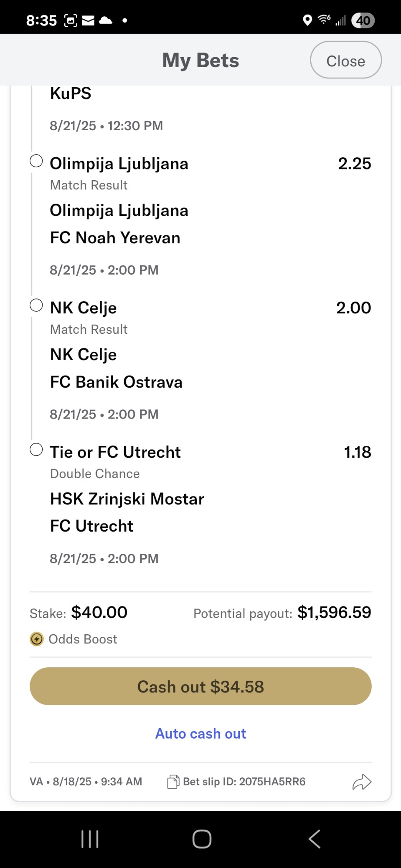Tap the Bet slip ID 2075HA5RR6 text

coord(244,782)
